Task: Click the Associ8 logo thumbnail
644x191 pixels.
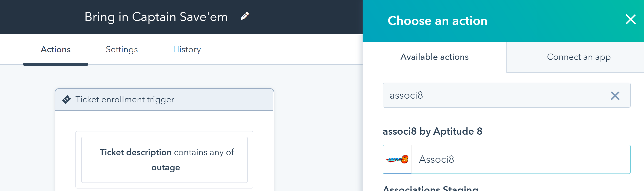Action: coord(397,159)
